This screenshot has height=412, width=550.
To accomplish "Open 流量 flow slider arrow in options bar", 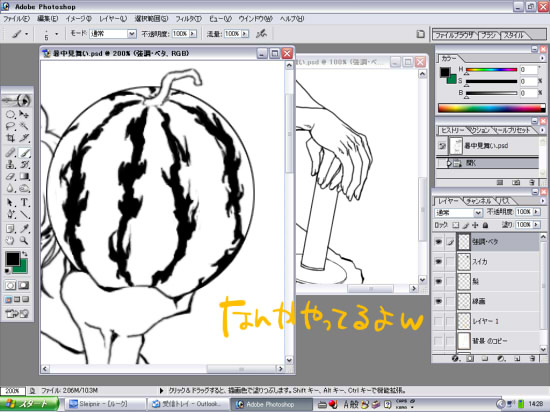I will (x=245, y=34).
